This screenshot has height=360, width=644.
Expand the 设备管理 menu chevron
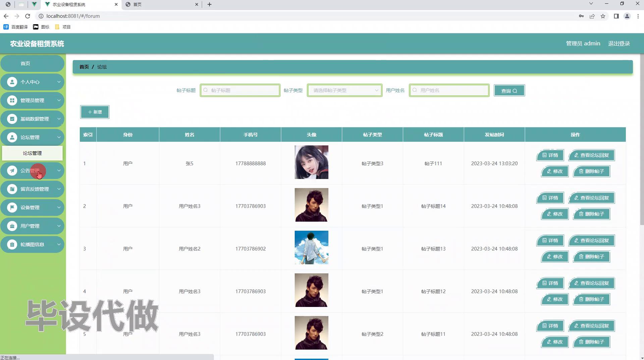59,208
